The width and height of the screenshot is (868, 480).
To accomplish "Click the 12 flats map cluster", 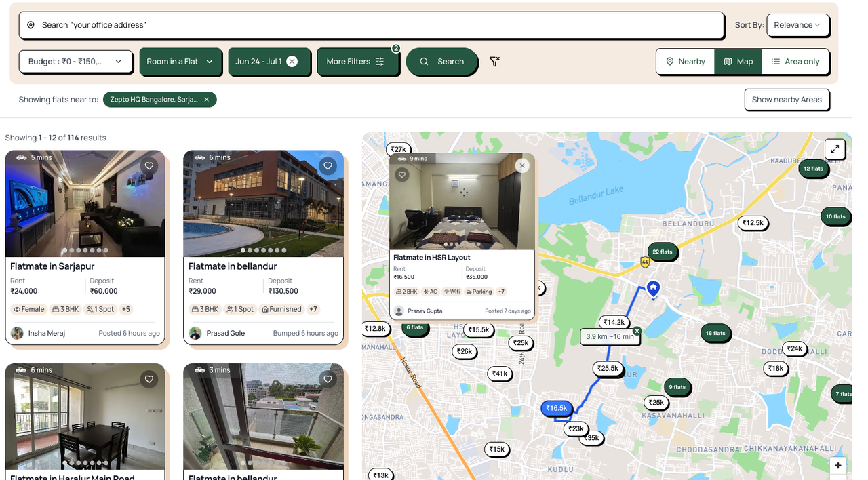I will point(813,169).
